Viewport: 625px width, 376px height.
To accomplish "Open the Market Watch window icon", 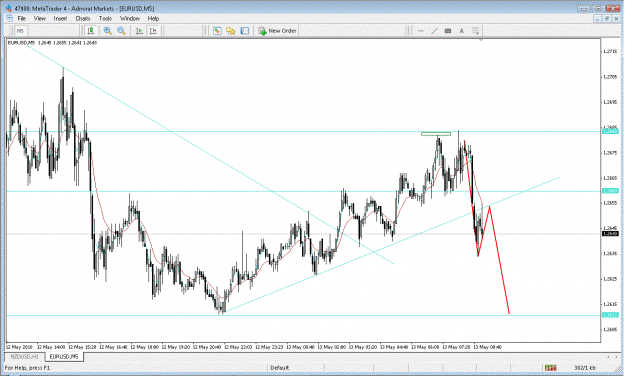I will (x=217, y=31).
